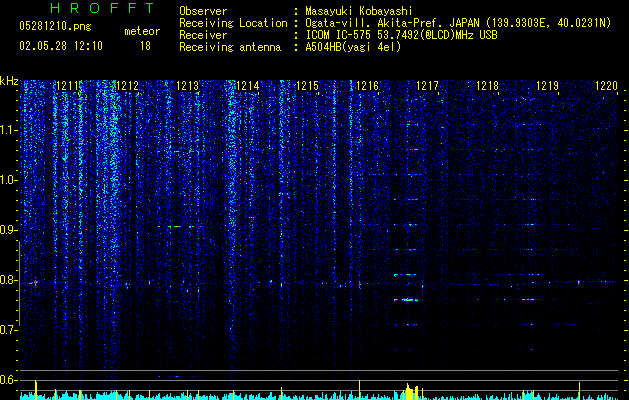Click the 1212 time marker
The image size is (629, 400).
[x=127, y=85]
